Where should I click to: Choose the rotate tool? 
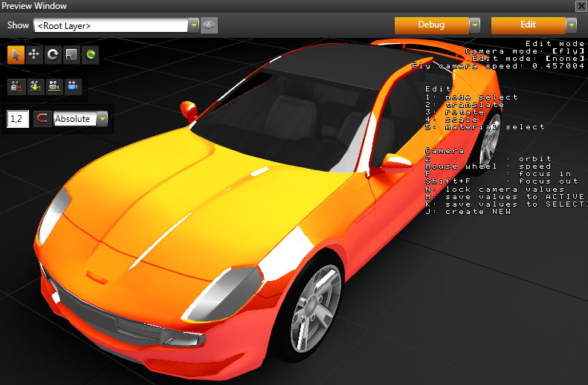click(53, 54)
